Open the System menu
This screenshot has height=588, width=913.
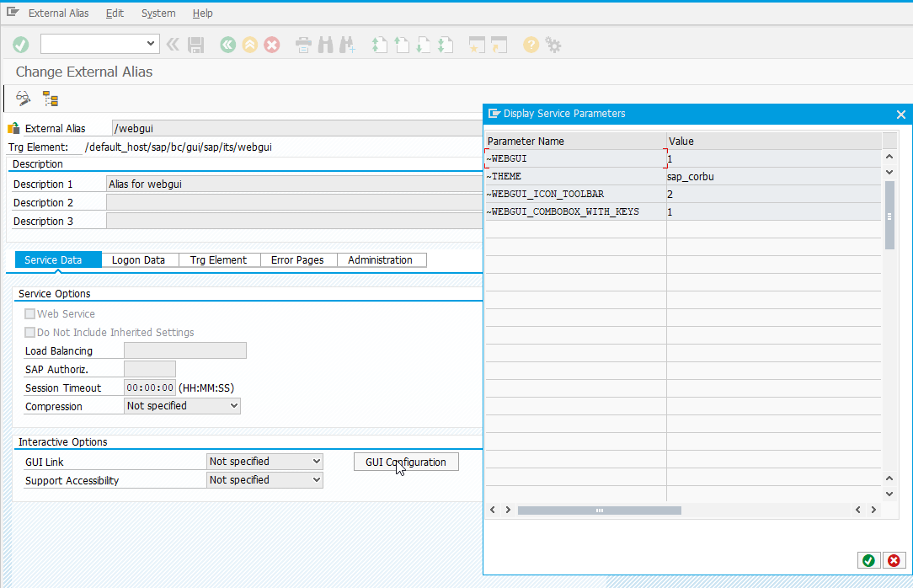click(x=158, y=13)
